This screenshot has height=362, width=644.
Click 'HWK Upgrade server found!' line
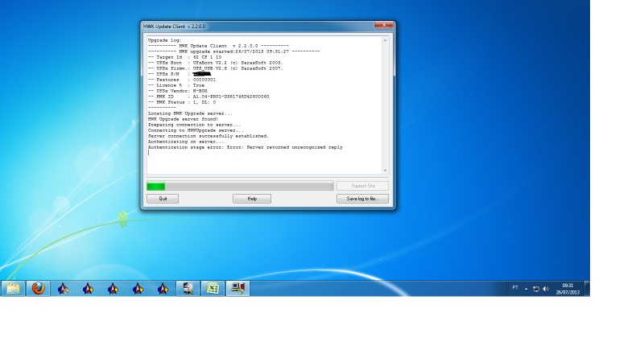[184, 119]
